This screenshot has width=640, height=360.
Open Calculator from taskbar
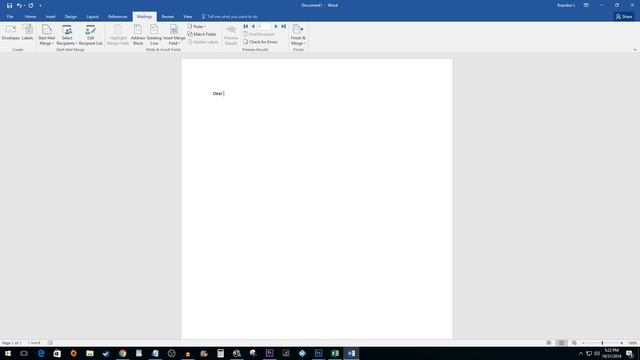220,353
